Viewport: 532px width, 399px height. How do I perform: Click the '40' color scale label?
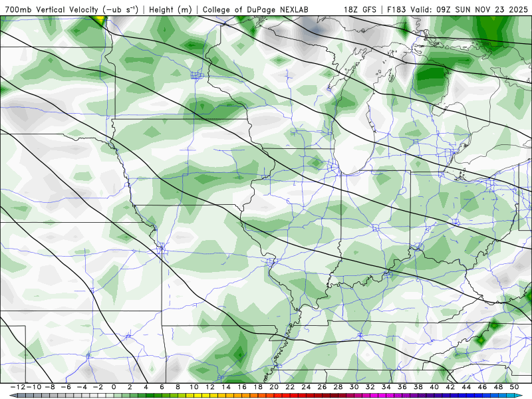click(434, 387)
